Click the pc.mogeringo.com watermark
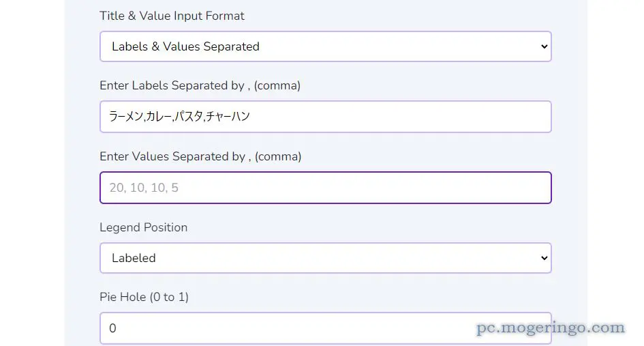The image size is (644, 346). point(551,328)
